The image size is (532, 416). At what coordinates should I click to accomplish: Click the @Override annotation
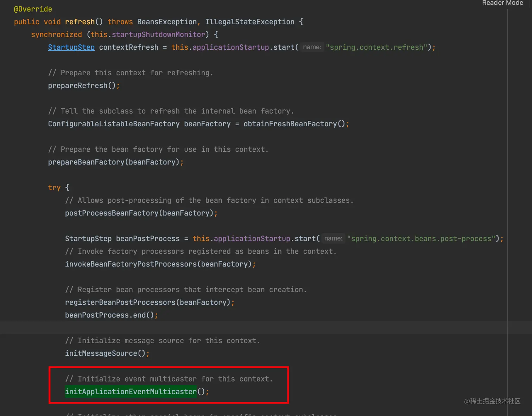[x=33, y=9]
